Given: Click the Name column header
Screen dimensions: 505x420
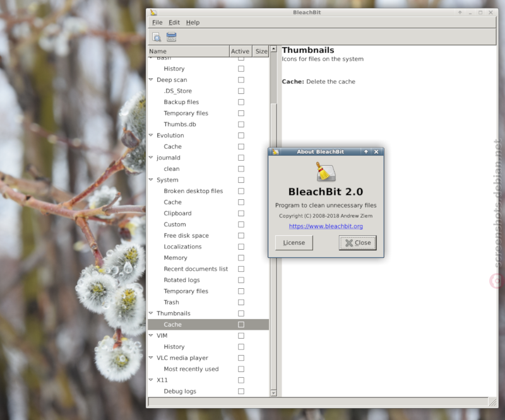Looking at the screenshot, I should point(188,51).
